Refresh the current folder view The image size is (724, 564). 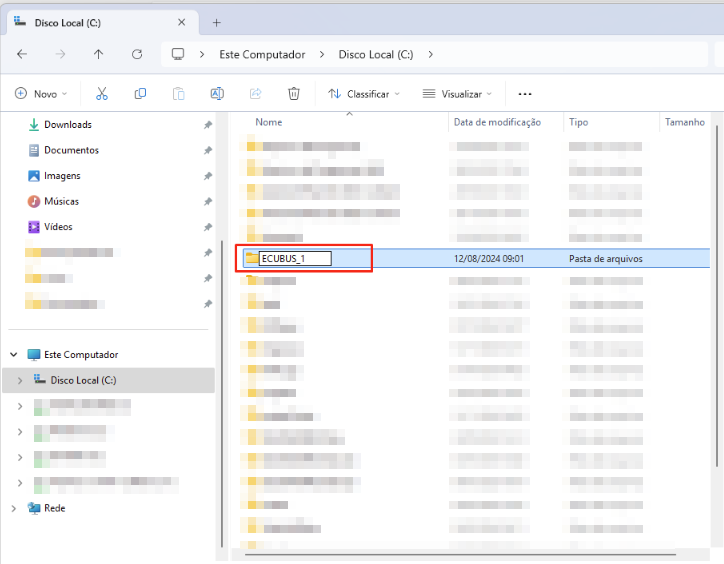click(x=137, y=54)
